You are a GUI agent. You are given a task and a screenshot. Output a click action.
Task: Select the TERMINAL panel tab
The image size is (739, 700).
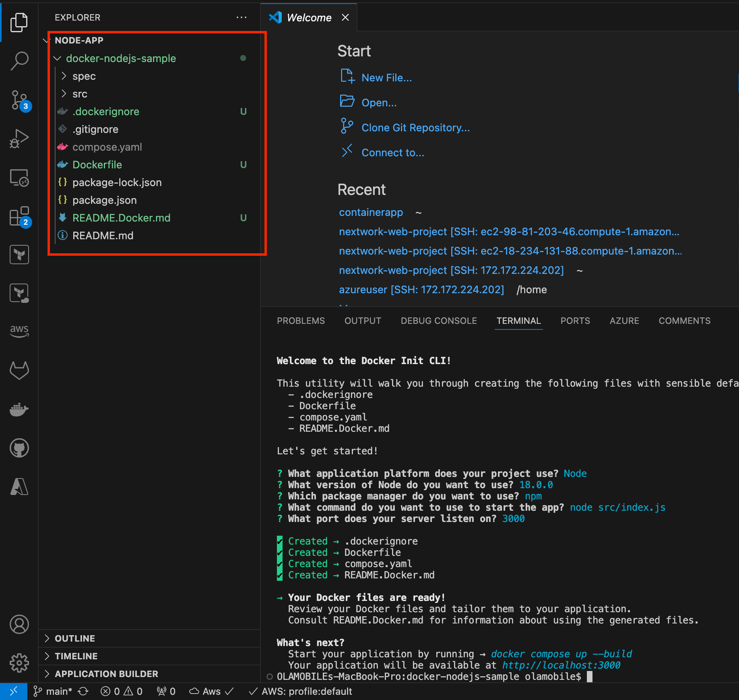click(x=518, y=321)
